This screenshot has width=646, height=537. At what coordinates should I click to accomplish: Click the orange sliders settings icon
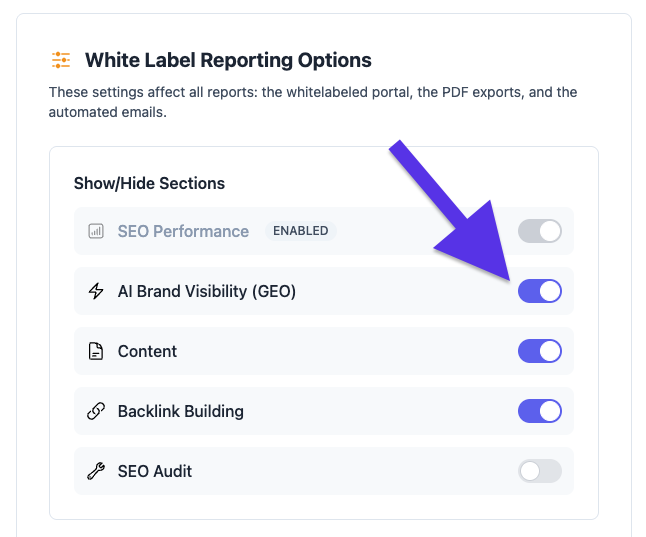click(x=61, y=60)
